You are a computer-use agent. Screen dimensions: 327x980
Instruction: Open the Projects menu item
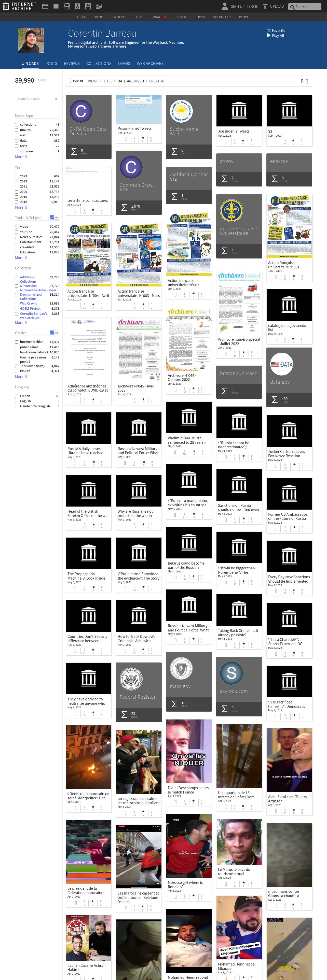click(119, 17)
